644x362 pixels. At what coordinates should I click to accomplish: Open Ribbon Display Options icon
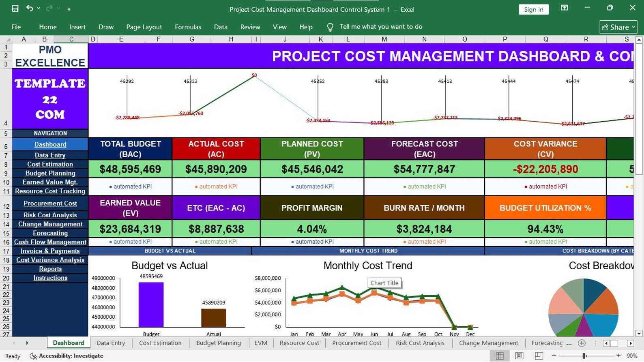pyautogui.click(x=565, y=8)
